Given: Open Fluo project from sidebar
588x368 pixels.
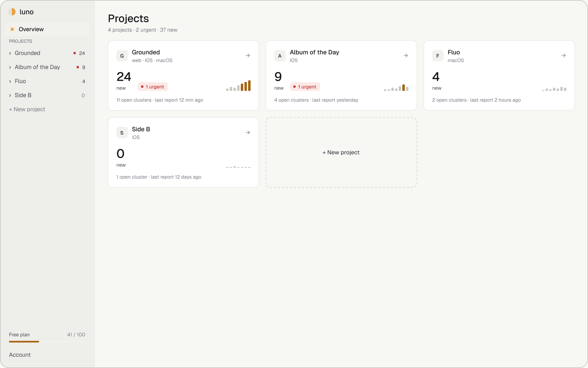Looking at the screenshot, I should pos(47,81).
